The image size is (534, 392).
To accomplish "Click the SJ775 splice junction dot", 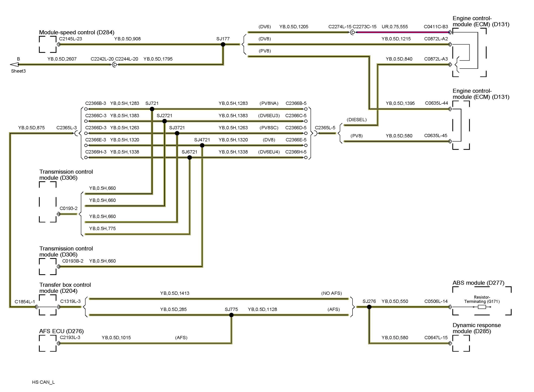I will pyautogui.click(x=231, y=315).
